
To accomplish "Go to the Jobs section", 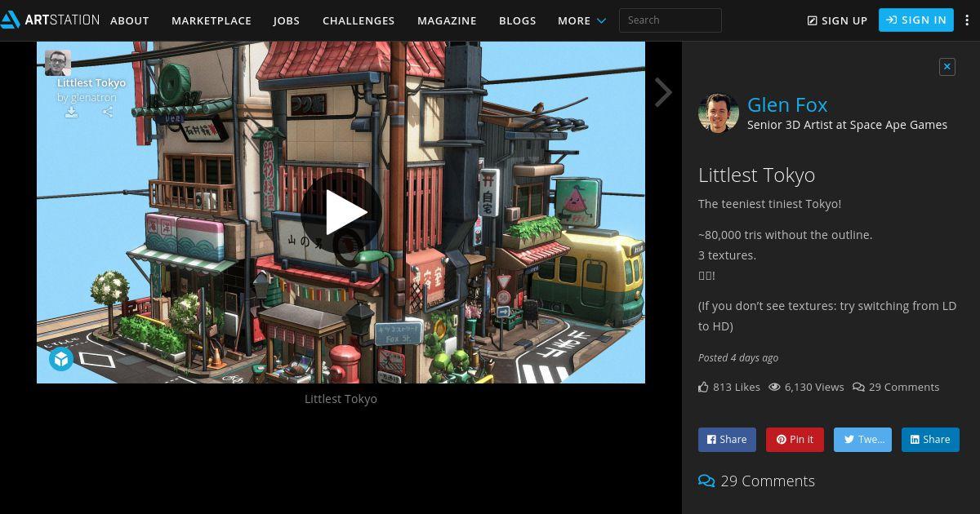I will pyautogui.click(x=287, y=20).
